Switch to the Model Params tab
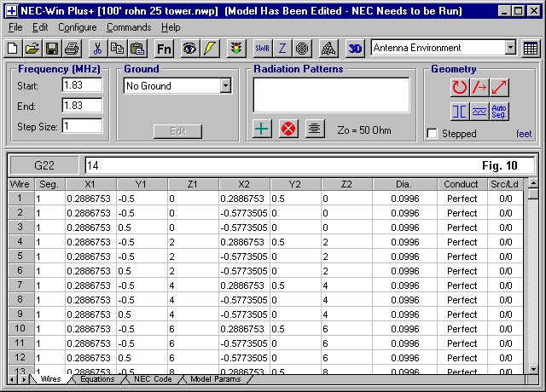Viewport: 546px width, 392px height. [214, 379]
